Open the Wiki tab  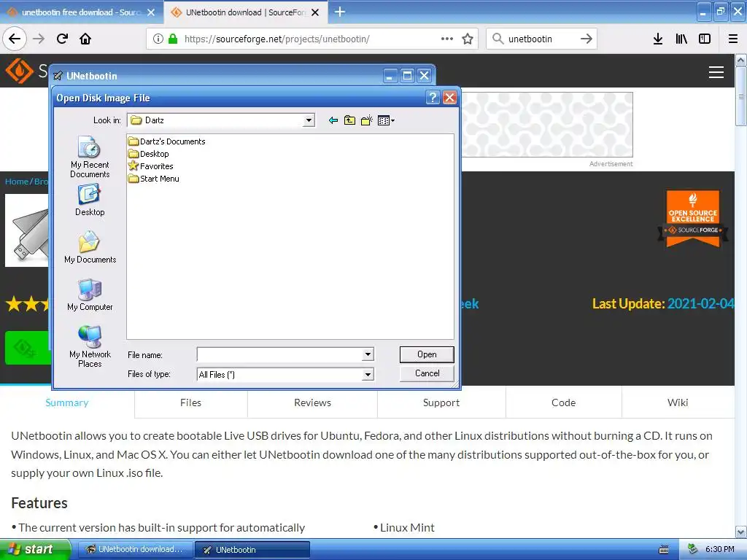pyautogui.click(x=678, y=402)
